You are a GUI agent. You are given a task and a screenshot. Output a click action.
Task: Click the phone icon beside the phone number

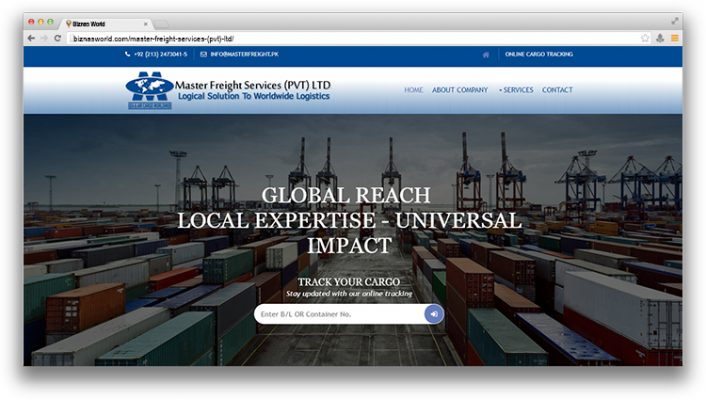tap(128, 54)
